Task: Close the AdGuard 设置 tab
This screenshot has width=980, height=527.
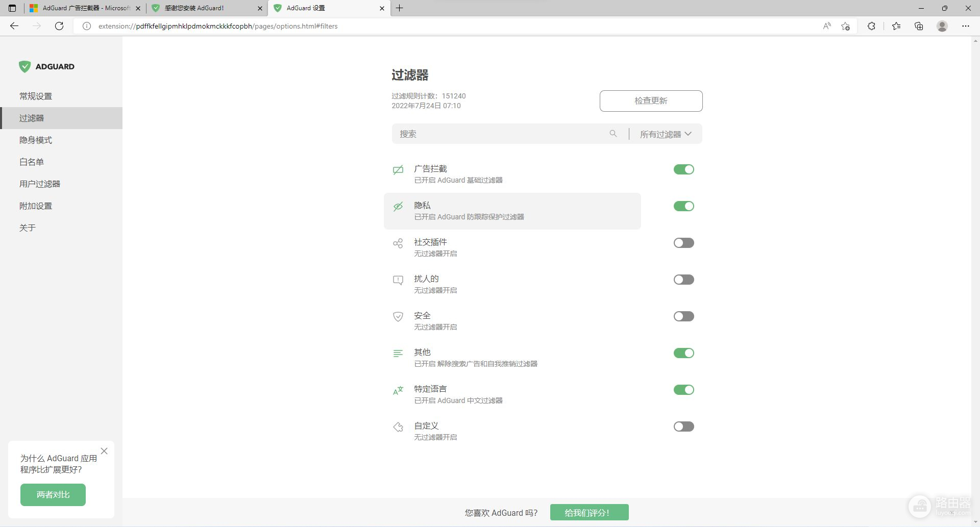Action: [382, 8]
